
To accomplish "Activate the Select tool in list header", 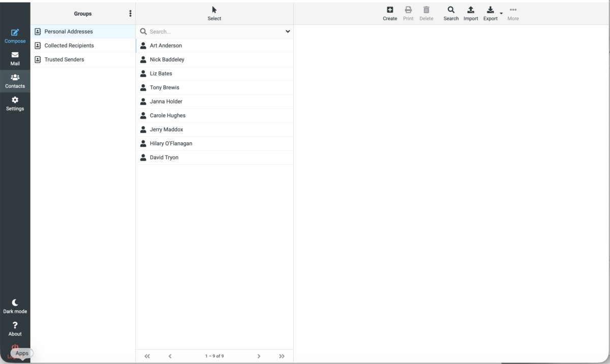I will pos(214,14).
